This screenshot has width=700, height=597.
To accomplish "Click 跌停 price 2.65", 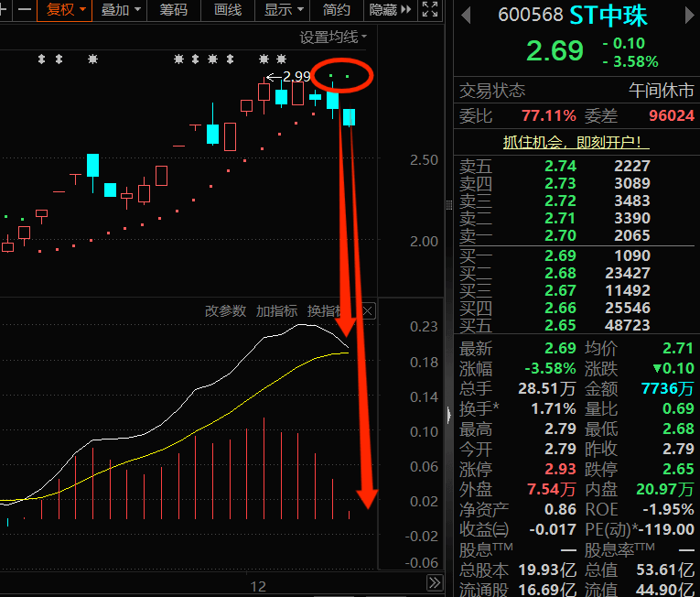I will [678, 469].
